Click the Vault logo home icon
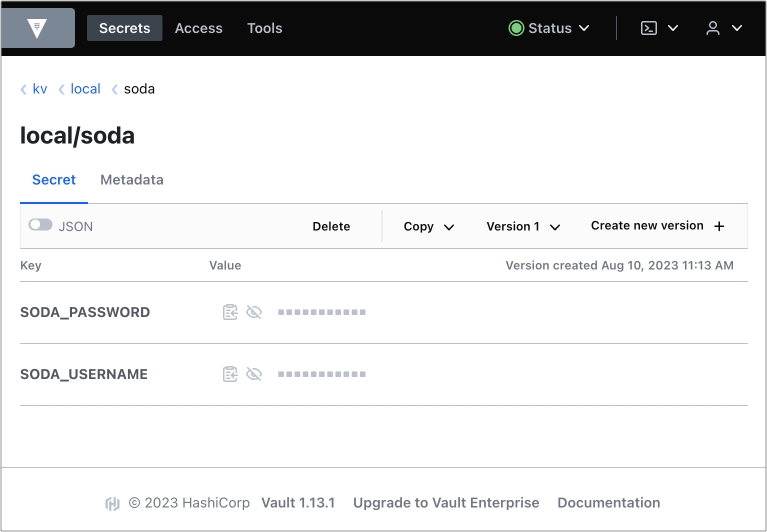 (38, 28)
